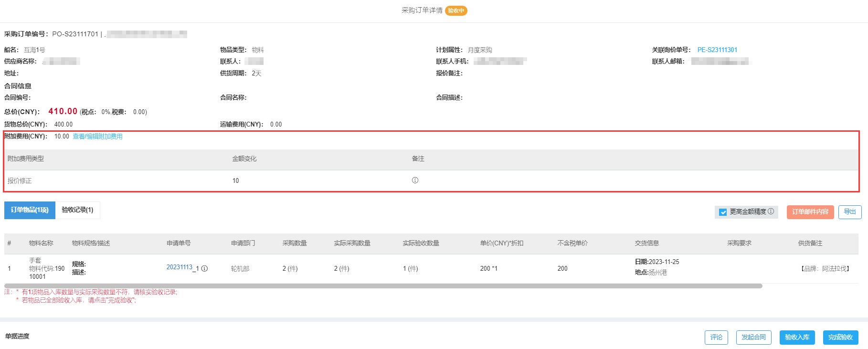Click the horizontal table scrollbar

[383, 286]
